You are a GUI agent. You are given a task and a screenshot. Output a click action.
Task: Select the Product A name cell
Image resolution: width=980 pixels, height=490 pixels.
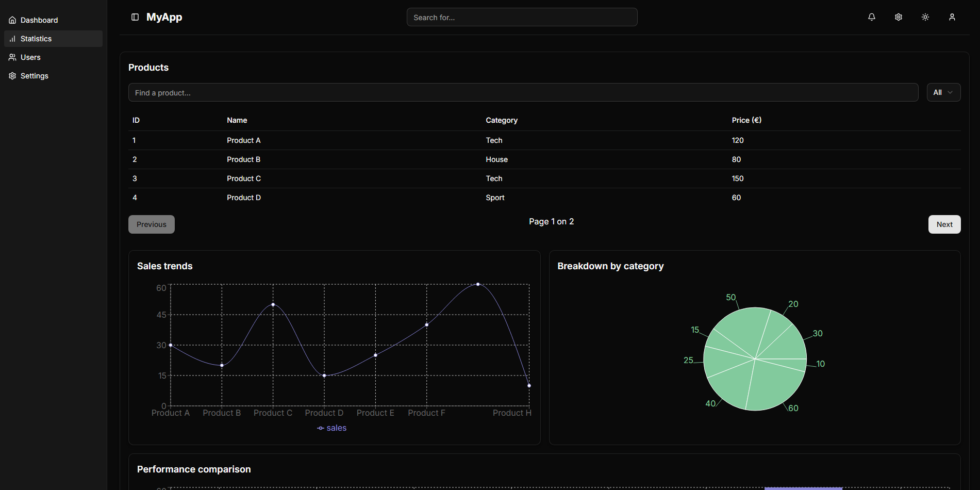pyautogui.click(x=244, y=140)
